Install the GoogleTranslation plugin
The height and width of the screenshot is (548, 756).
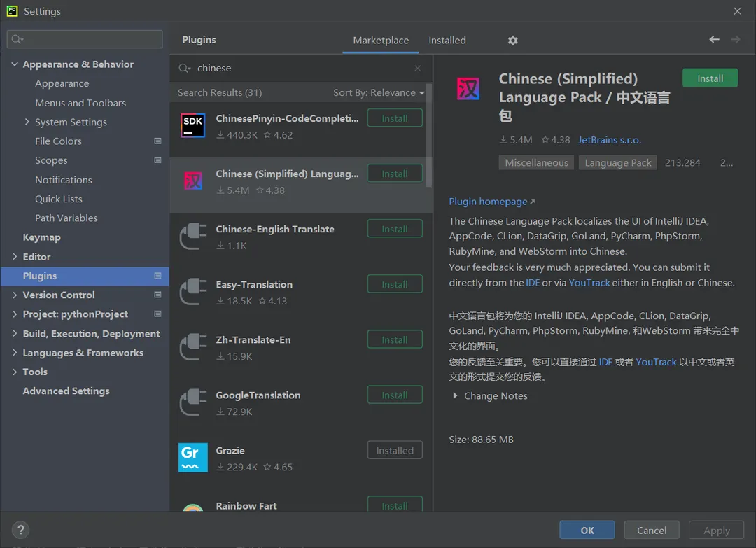click(x=395, y=395)
